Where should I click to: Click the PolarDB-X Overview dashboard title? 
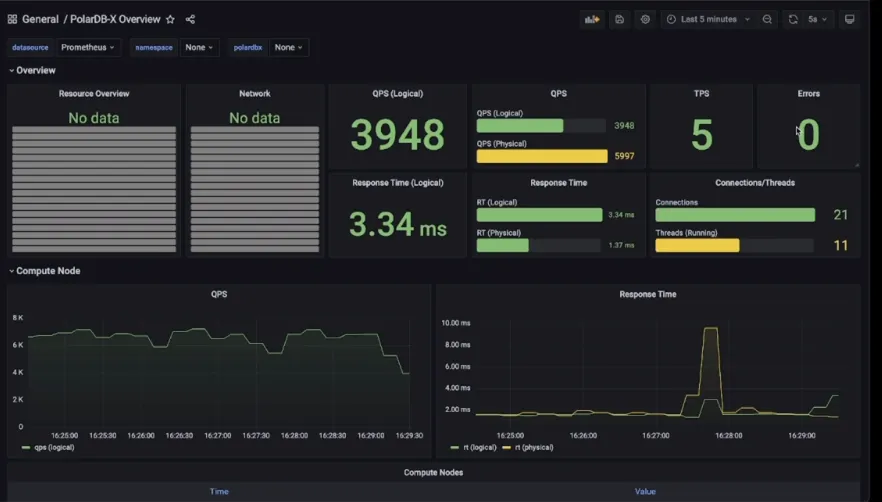point(115,19)
